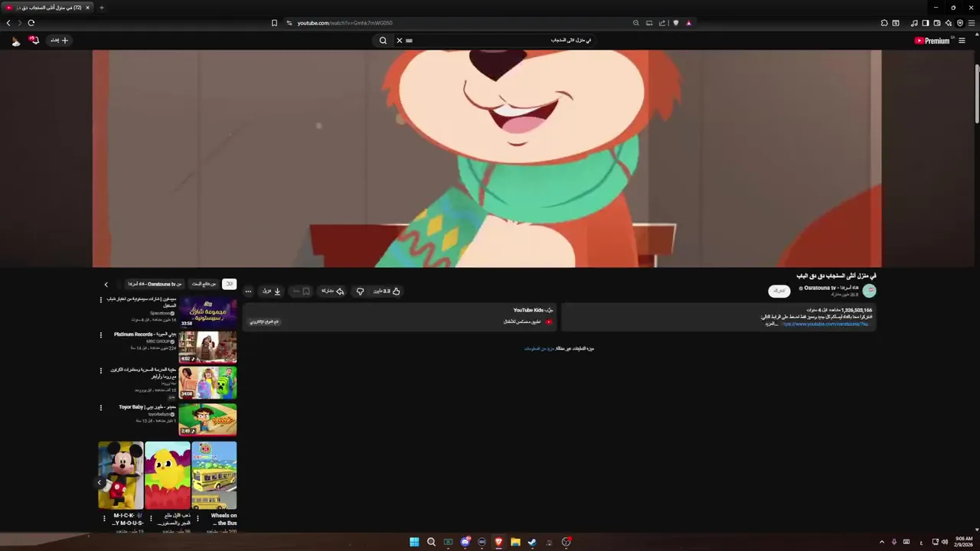The image size is (980, 551).
Task: Open YouTube notifications bell
Action: coord(34,41)
